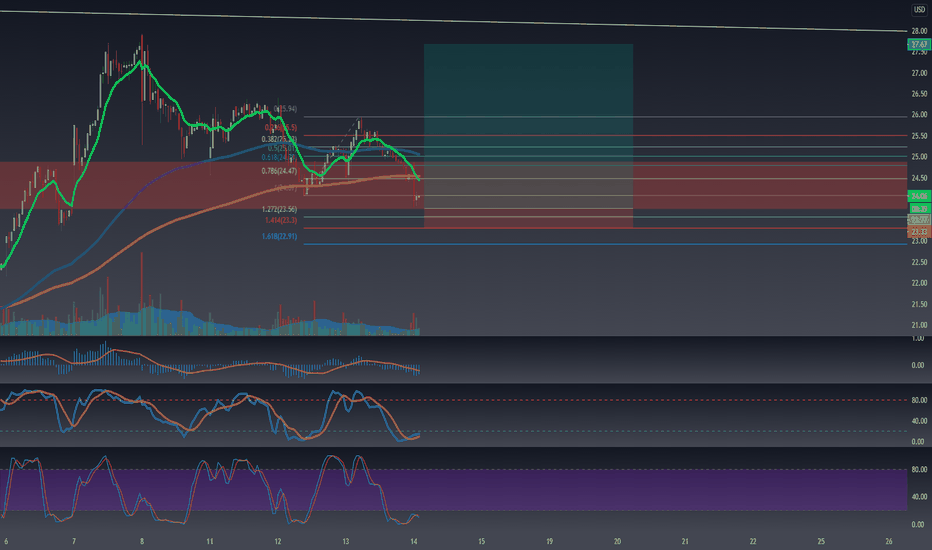Click date label 22 on time axis
This screenshot has width=932, height=550.
click(x=752, y=541)
